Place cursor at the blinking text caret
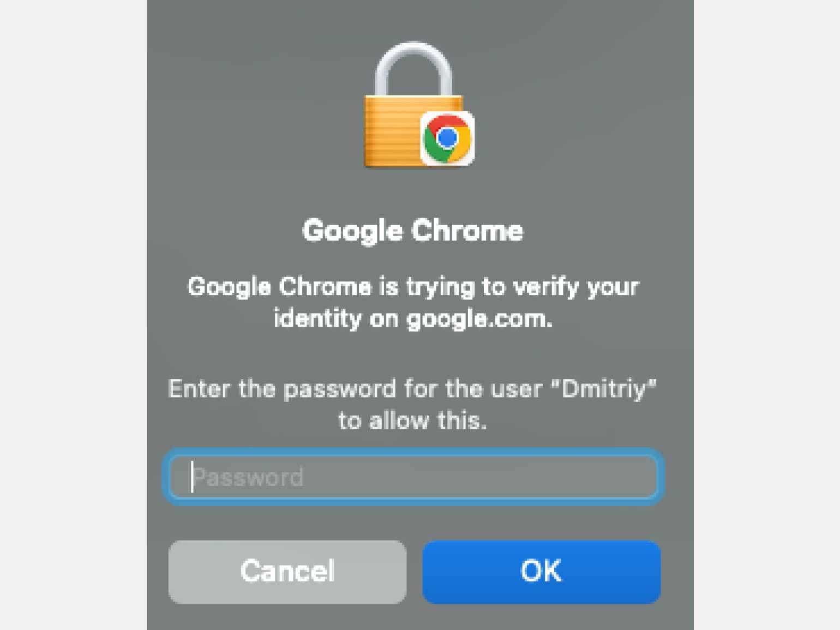Viewport: 840px width, 630px height. pyautogui.click(x=192, y=477)
